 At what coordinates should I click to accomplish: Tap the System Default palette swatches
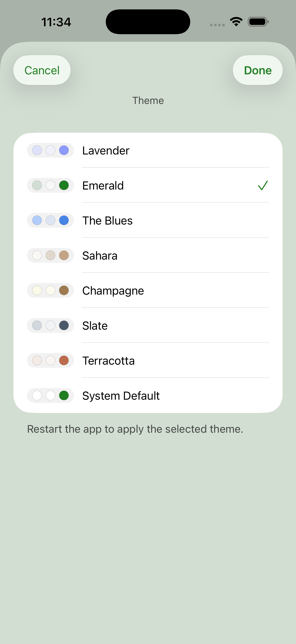tap(50, 395)
